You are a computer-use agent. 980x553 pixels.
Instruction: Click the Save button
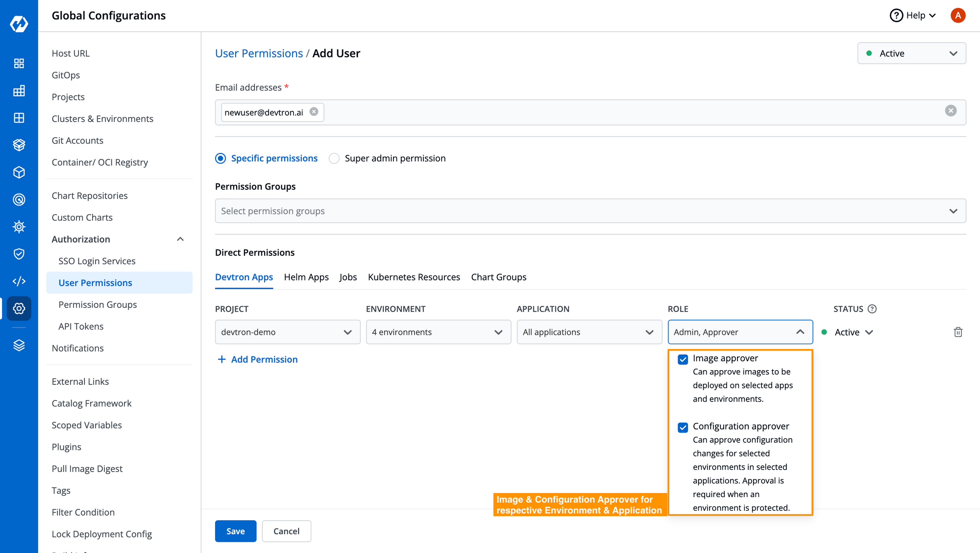tap(236, 531)
